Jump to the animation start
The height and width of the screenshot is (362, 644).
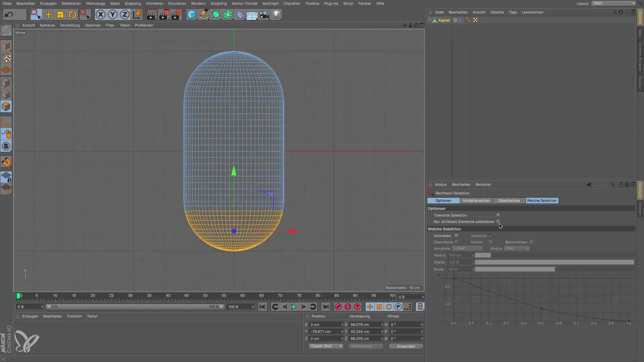(x=263, y=307)
